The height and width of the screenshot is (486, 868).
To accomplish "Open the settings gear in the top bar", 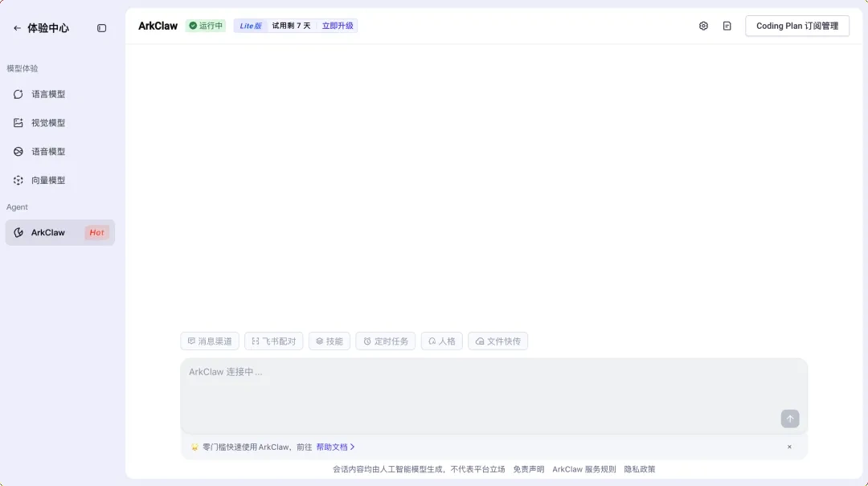I will click(x=703, y=26).
